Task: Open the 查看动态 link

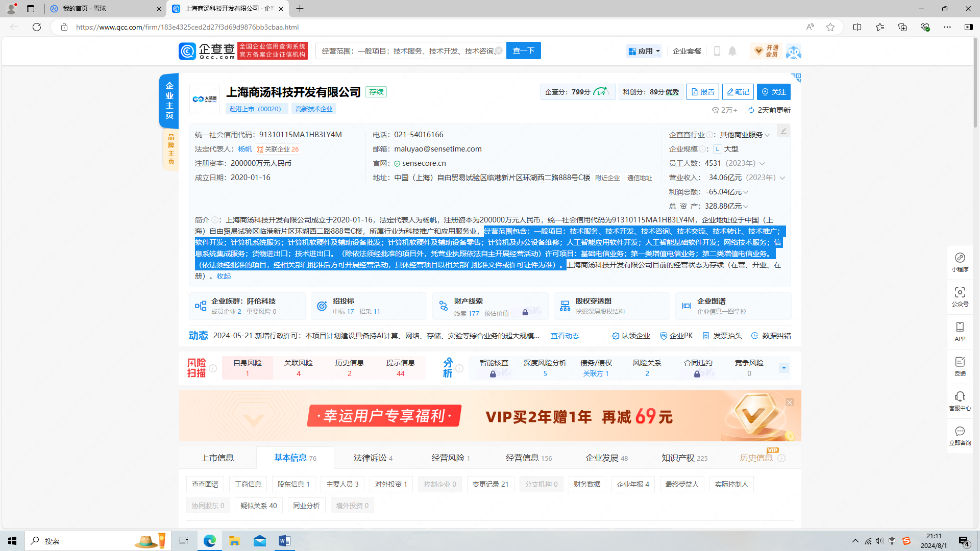Action: pyautogui.click(x=565, y=336)
